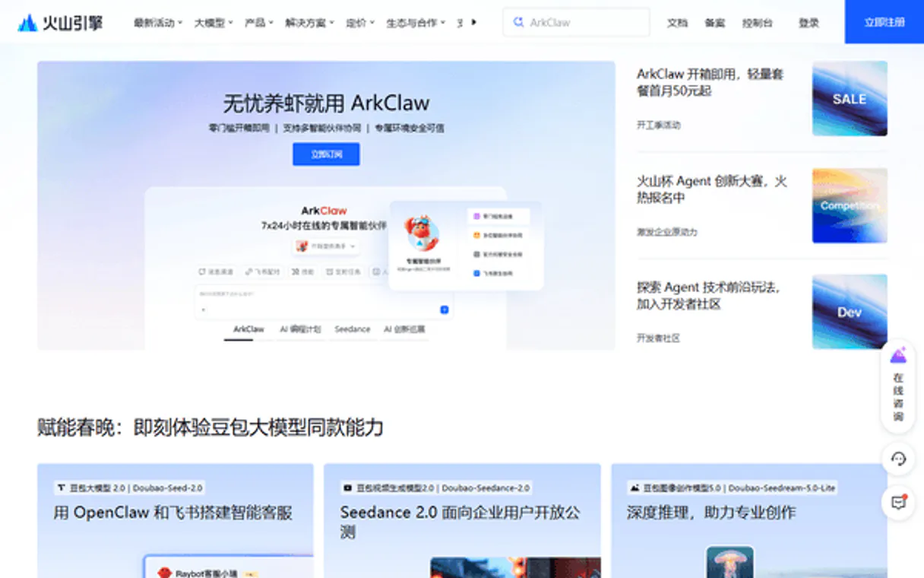Image resolution: width=924 pixels, height=578 pixels.
Task: Open the SALE promotional thumbnail
Action: pos(849,99)
